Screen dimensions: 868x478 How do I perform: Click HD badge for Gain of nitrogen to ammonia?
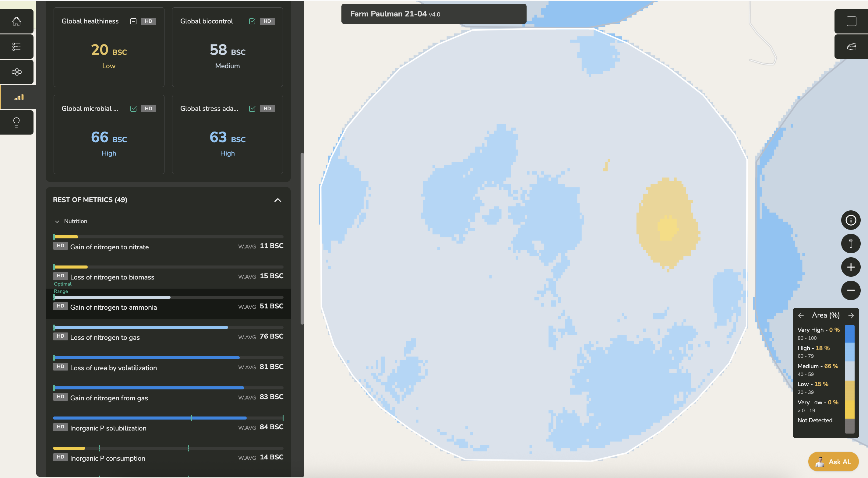(x=61, y=306)
